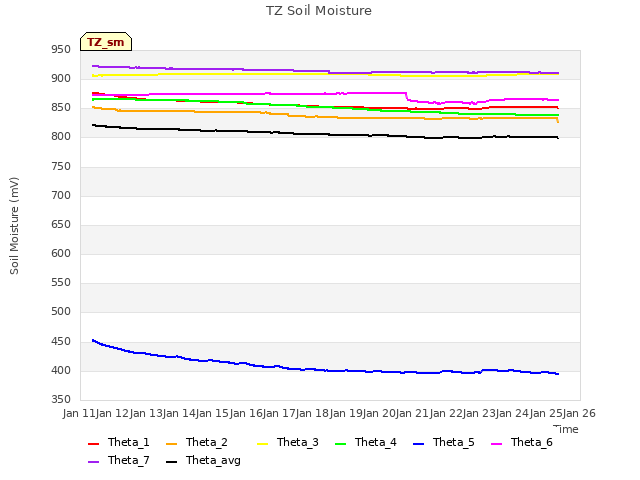Click the orange Theta_2 data line

(327, 118)
